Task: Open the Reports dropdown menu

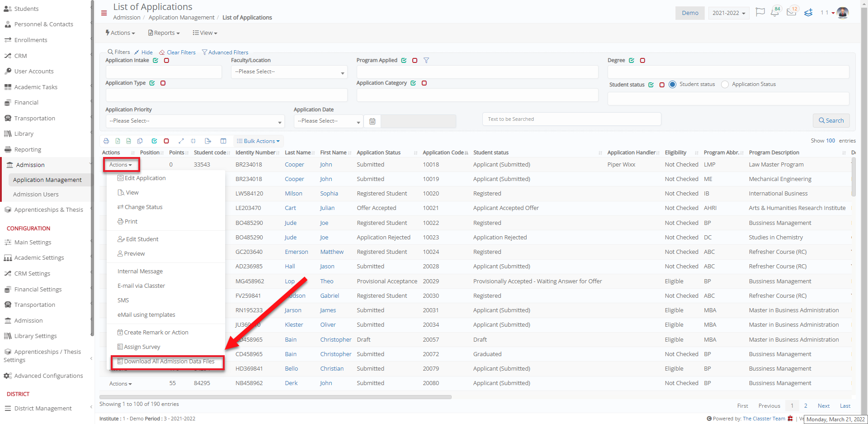Action: pos(164,33)
